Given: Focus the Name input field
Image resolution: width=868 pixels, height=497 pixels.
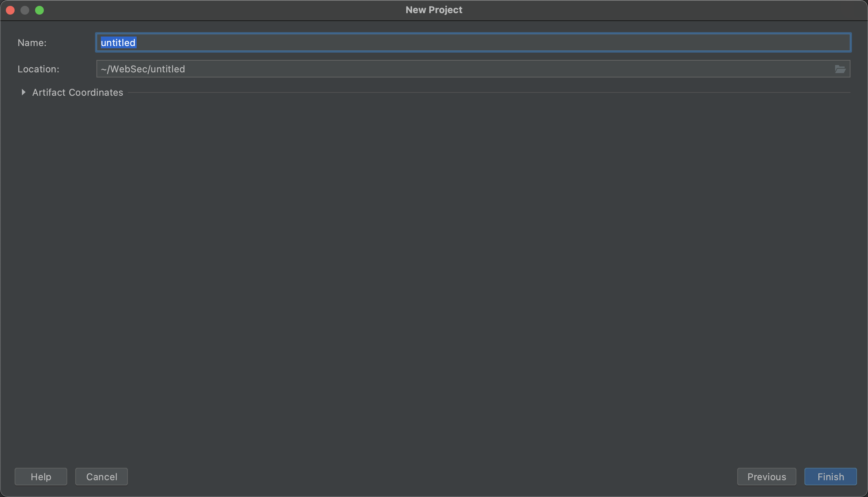Looking at the screenshot, I should click(473, 42).
